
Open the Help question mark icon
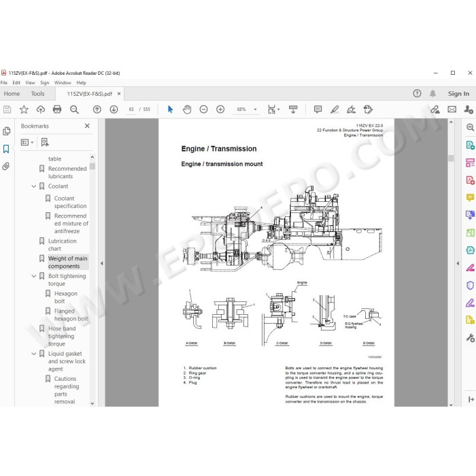click(417, 94)
